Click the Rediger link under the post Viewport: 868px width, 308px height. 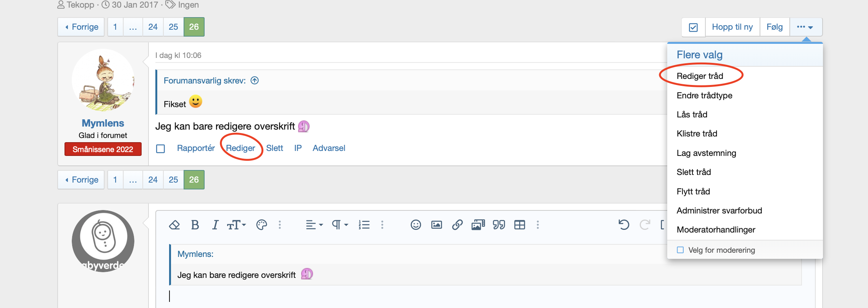click(x=240, y=148)
